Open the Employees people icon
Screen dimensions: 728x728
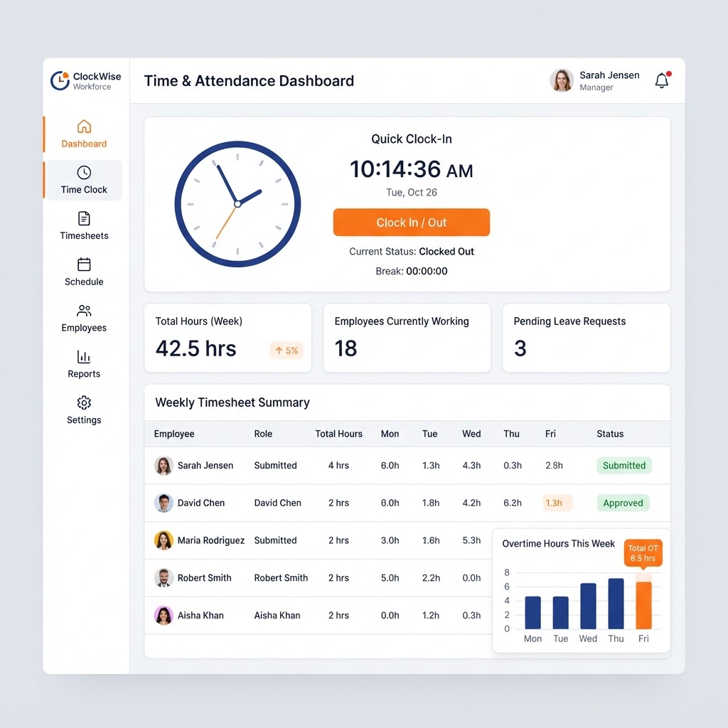(84, 310)
